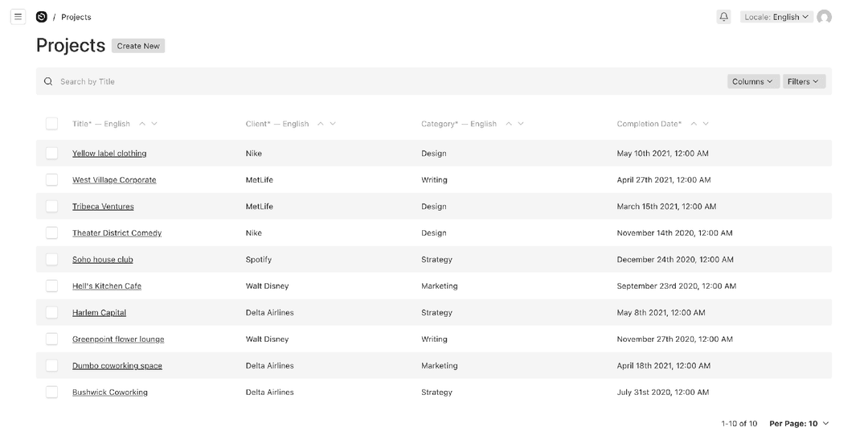Click Marketing in Hell's Kitchen Cafe row
This screenshot has height=440, width=868.
[440, 286]
